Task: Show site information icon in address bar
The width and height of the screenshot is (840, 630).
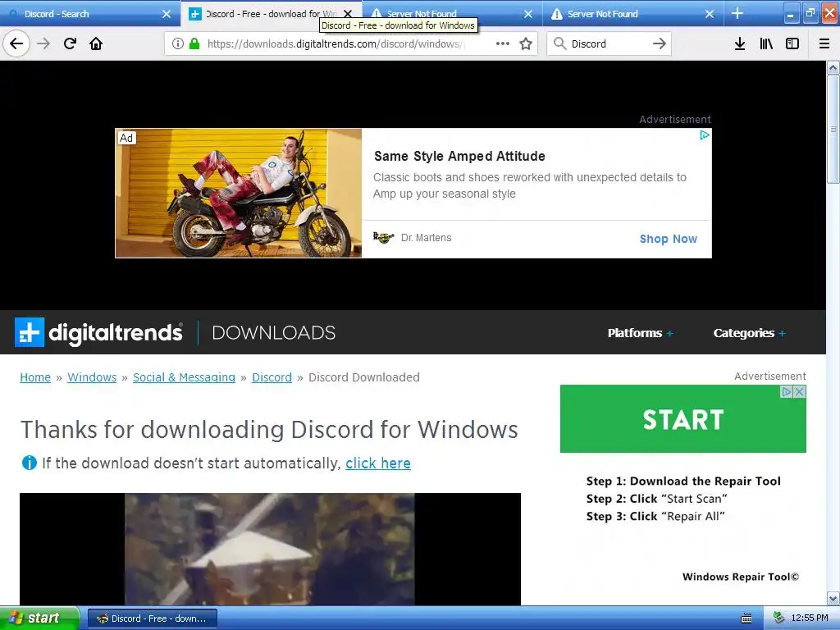Action: click(x=178, y=43)
